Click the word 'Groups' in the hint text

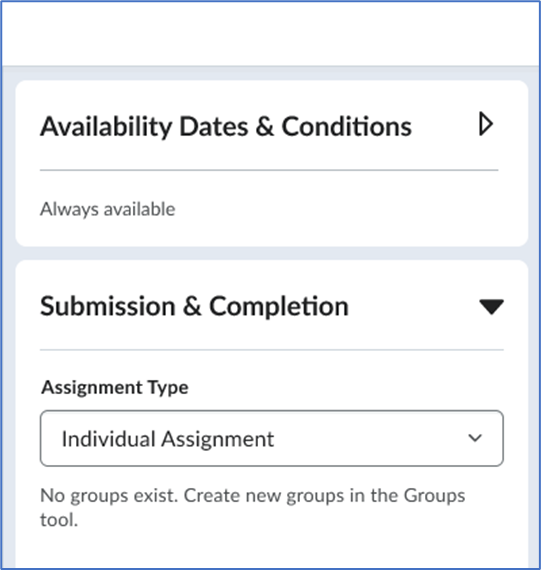[x=434, y=495]
